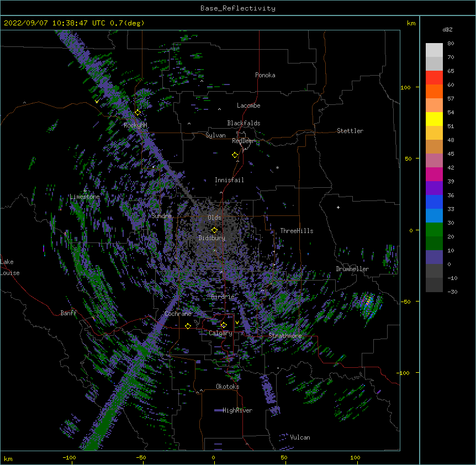Screen dimensions: 476x465
Task: Click the Calgary city label
Action: coord(220,333)
